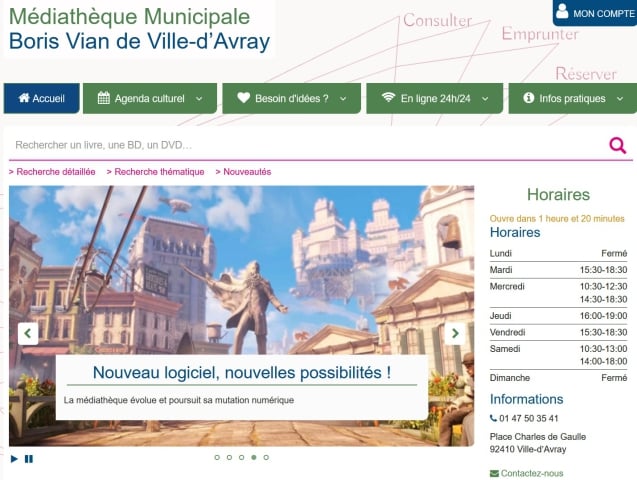Image resolution: width=637 pixels, height=480 pixels.
Task: Open the Contactez-nous link
Action: click(x=531, y=473)
